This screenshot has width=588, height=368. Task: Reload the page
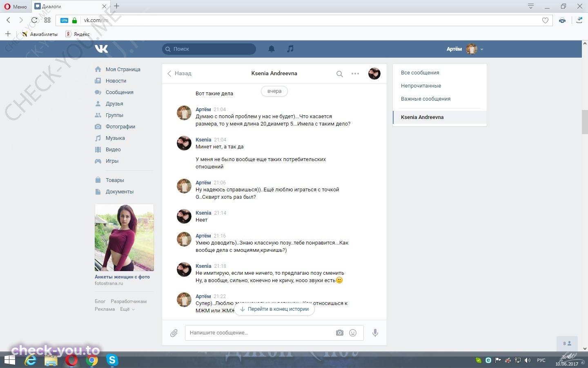pos(34,20)
